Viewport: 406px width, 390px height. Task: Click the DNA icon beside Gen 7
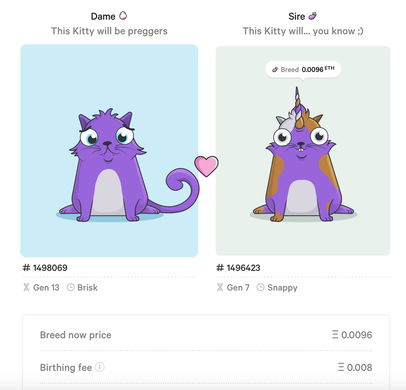click(x=220, y=287)
